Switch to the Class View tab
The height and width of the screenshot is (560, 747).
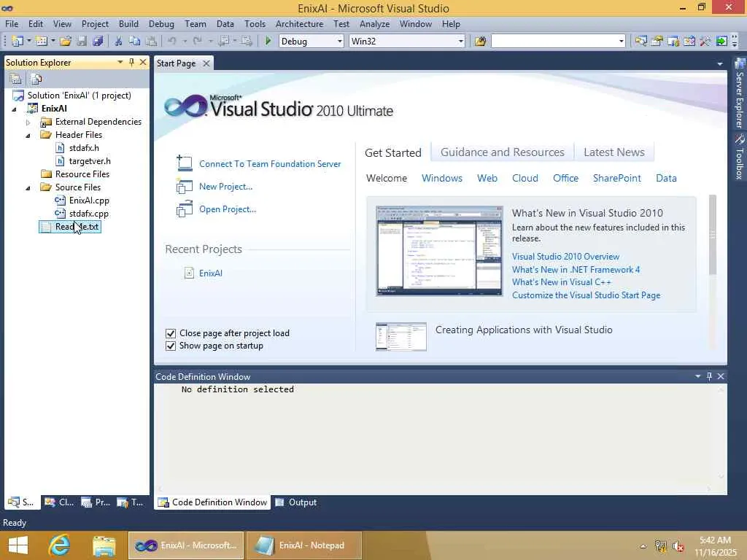click(x=60, y=502)
